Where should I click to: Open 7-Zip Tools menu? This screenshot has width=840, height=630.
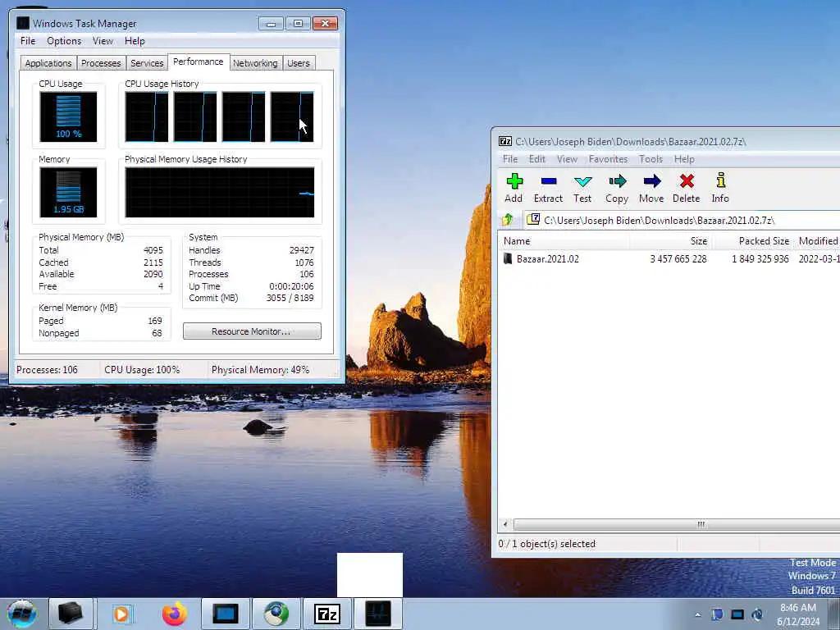pos(651,159)
